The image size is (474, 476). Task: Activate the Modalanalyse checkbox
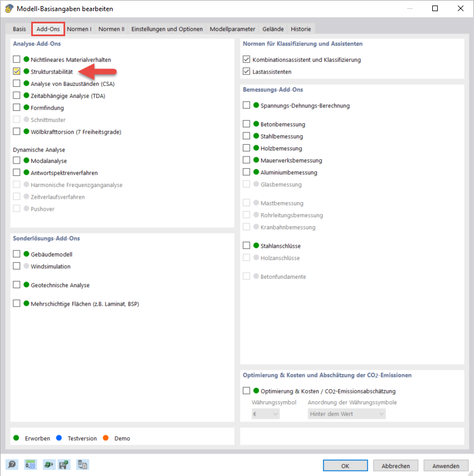pos(17,160)
